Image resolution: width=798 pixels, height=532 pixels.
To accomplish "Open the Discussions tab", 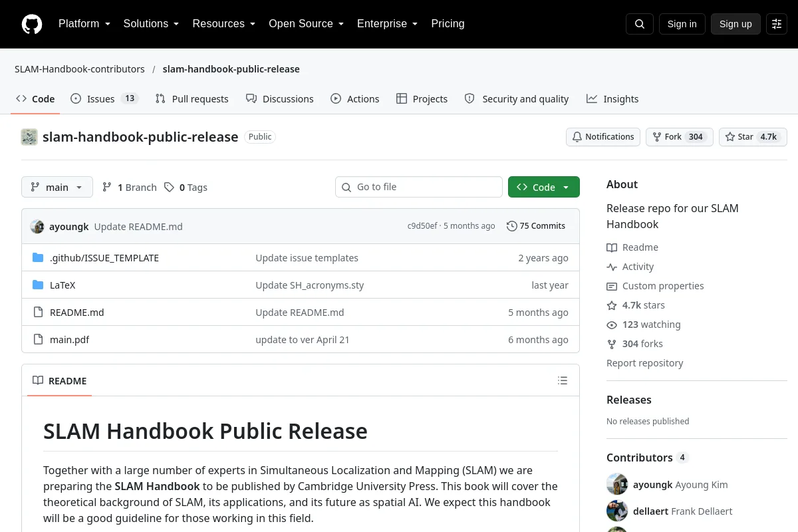I will [280, 99].
